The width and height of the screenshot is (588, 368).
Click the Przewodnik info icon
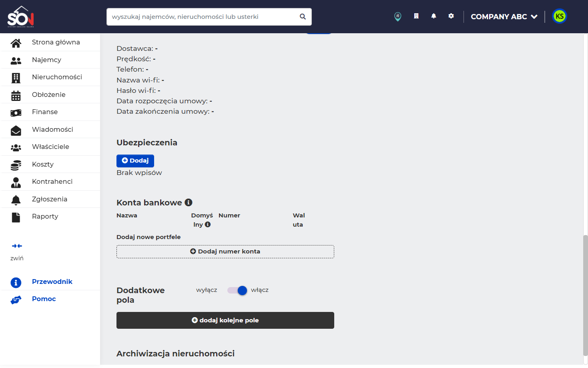(x=16, y=283)
